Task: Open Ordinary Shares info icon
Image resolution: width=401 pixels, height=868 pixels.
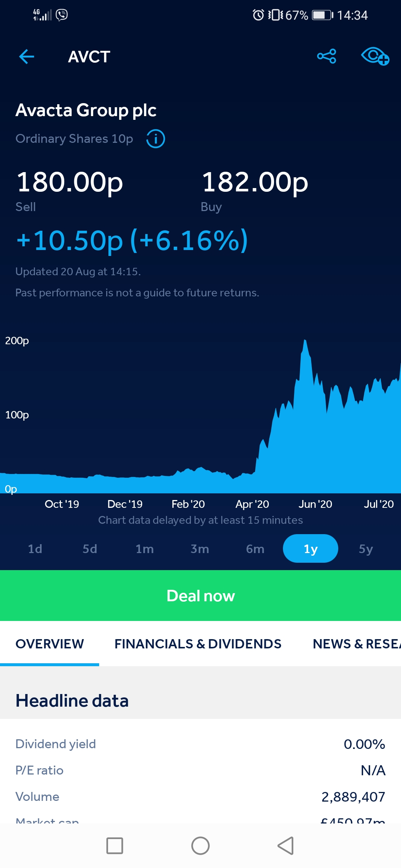Action: (156, 139)
